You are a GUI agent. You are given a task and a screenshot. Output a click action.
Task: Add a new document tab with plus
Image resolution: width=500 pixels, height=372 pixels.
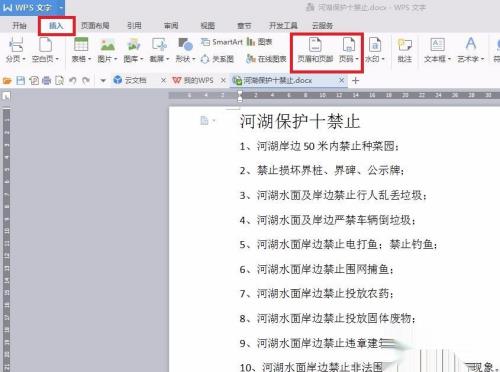click(x=356, y=80)
